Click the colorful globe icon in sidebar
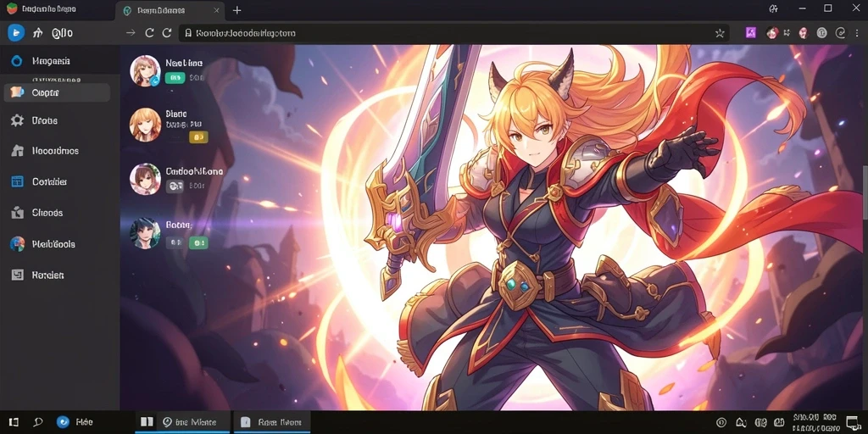This screenshot has height=434, width=868. point(17,243)
